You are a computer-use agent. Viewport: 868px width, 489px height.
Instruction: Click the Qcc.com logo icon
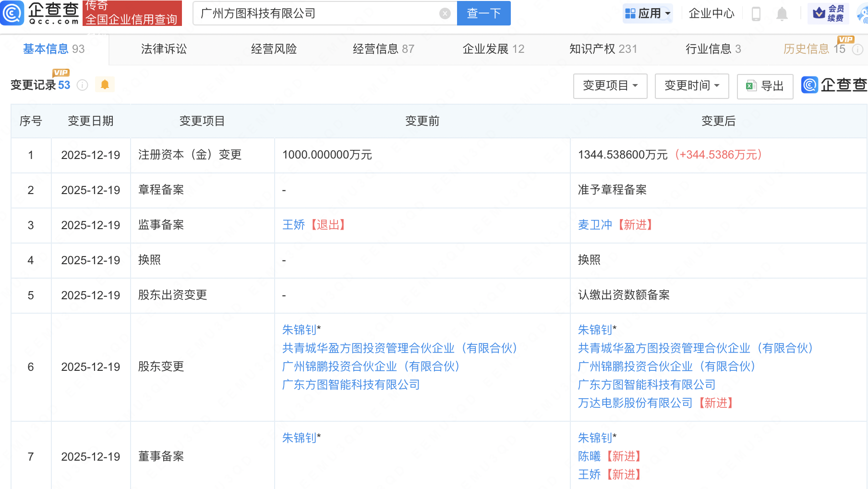coord(12,13)
